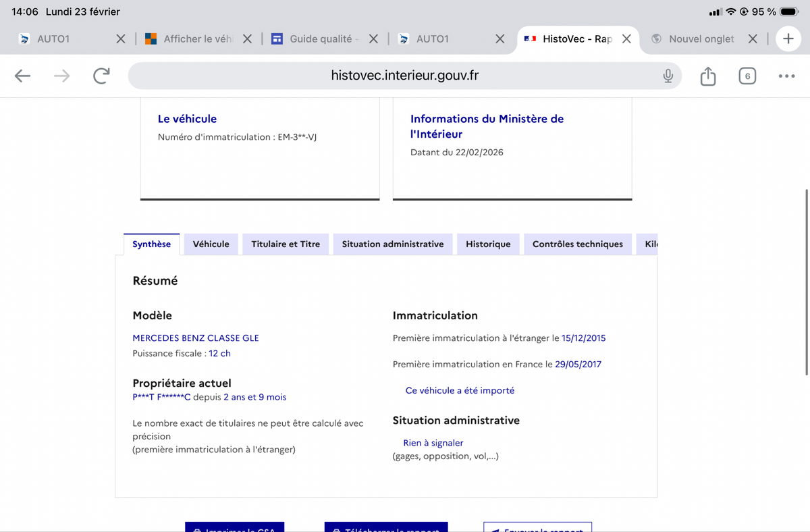
Task: Select the Titulaire et Titre tab
Action: point(286,244)
